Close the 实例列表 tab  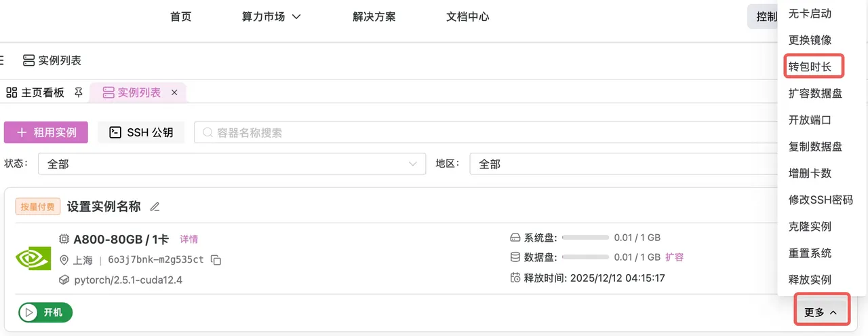pos(174,93)
